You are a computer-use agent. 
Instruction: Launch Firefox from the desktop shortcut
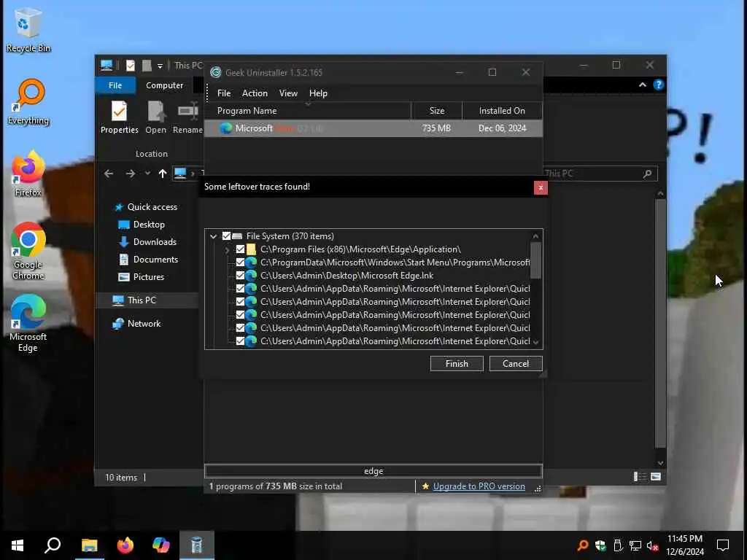coord(28,174)
